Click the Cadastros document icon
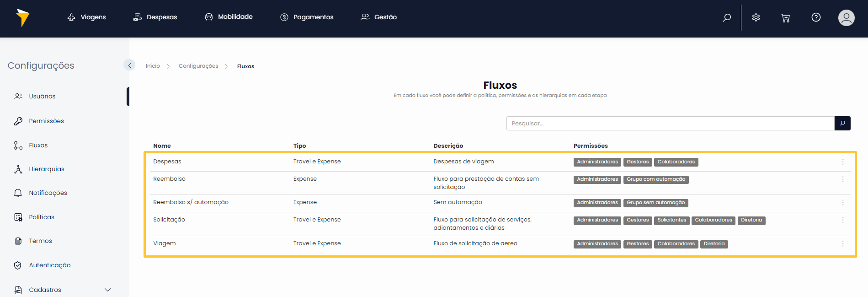 coord(18,290)
